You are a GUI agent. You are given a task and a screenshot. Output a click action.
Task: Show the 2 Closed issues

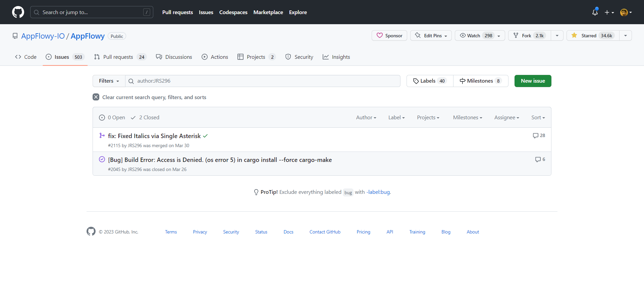click(x=145, y=118)
